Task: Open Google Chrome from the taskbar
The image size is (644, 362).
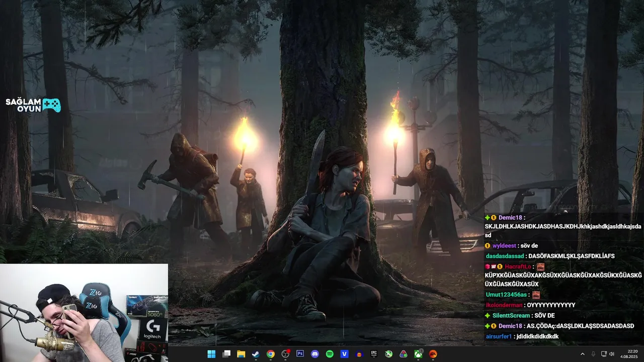Action: pyautogui.click(x=271, y=354)
